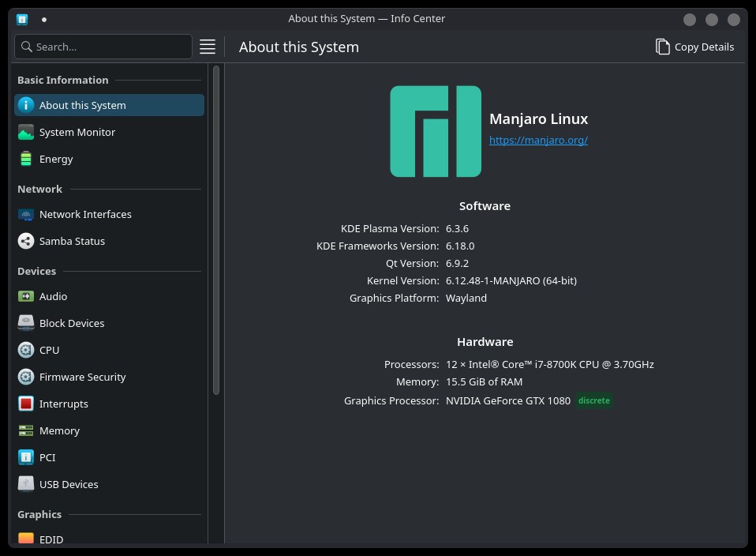Close the Info Center window
The width and height of the screenshot is (756, 556).
[733, 20]
